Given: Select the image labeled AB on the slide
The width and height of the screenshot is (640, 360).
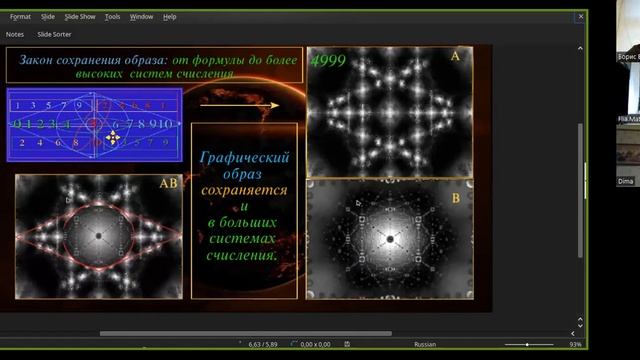Looking at the screenshot, I should tap(99, 237).
